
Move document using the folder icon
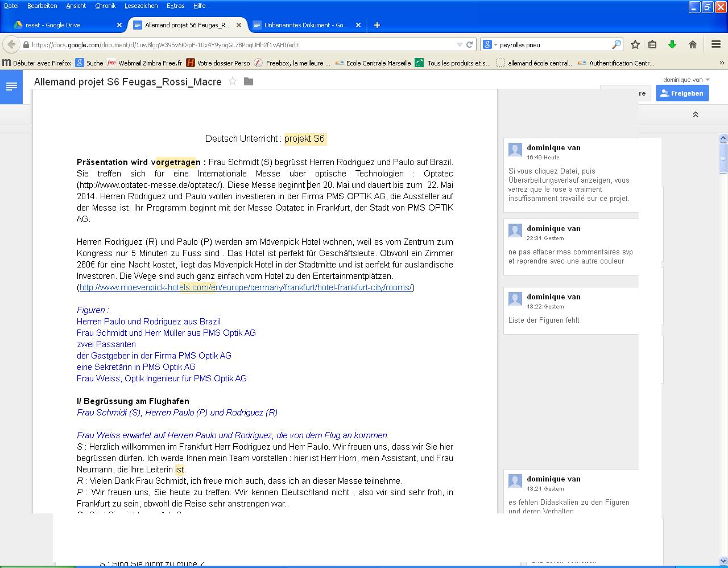[249, 81]
